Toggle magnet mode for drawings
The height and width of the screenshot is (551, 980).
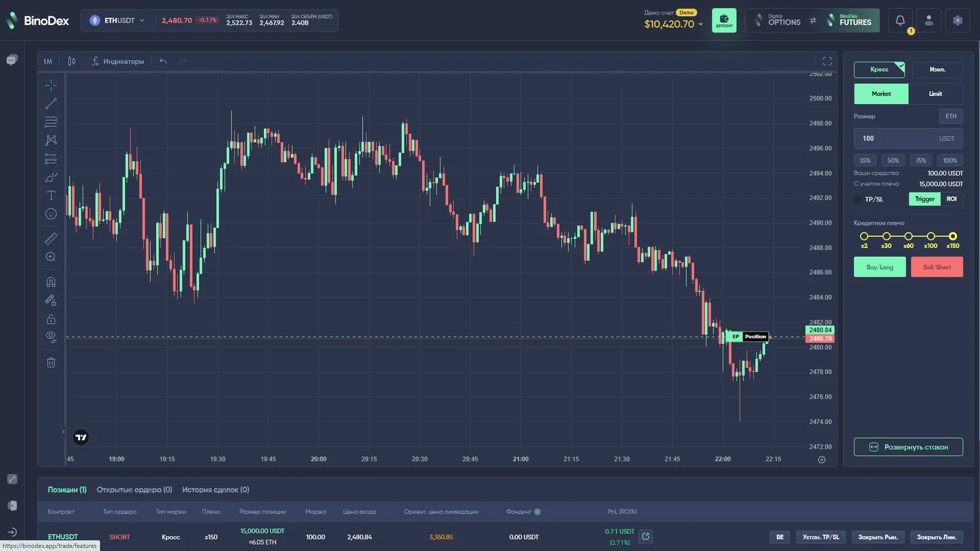51,282
